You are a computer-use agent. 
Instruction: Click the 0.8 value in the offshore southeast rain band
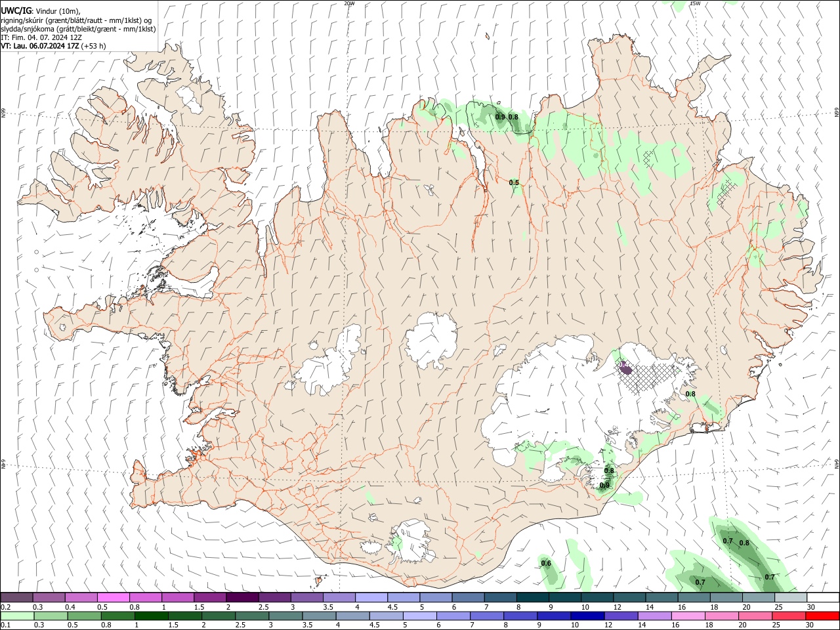pyautogui.click(x=744, y=543)
